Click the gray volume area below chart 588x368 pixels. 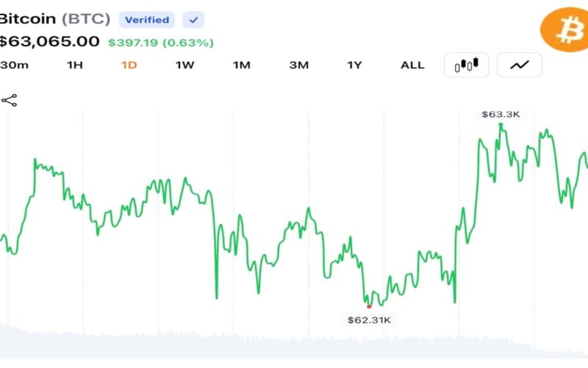294,344
